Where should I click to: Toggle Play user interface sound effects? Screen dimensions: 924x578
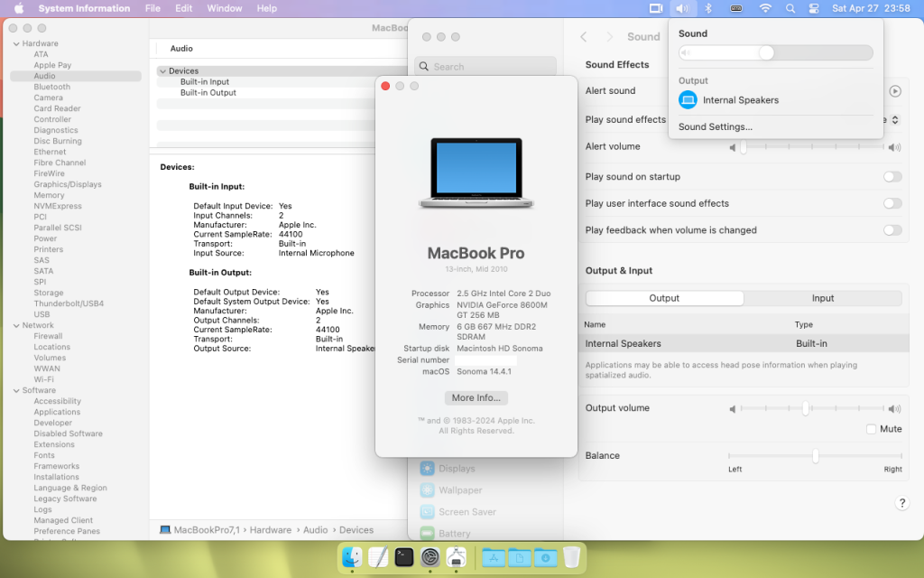pyautogui.click(x=892, y=204)
